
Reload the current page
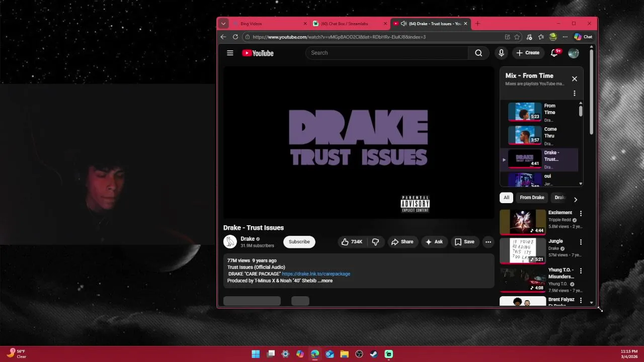235,37
